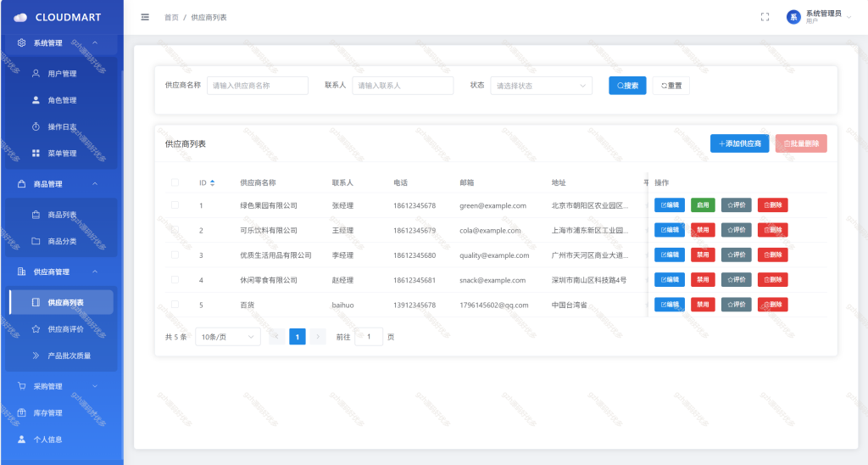Viewport: 868px width, 465px height.
Task: Enable supplier 绿色果园有限公司 with 启用
Action: [703, 205]
